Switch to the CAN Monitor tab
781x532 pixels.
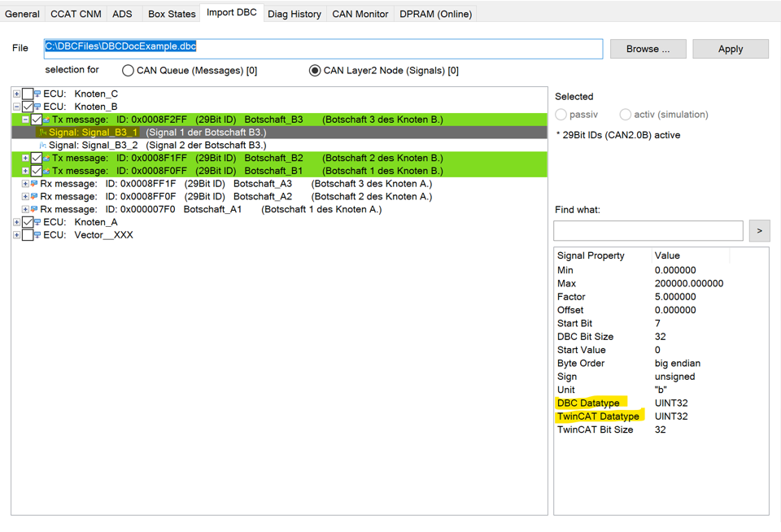360,14
